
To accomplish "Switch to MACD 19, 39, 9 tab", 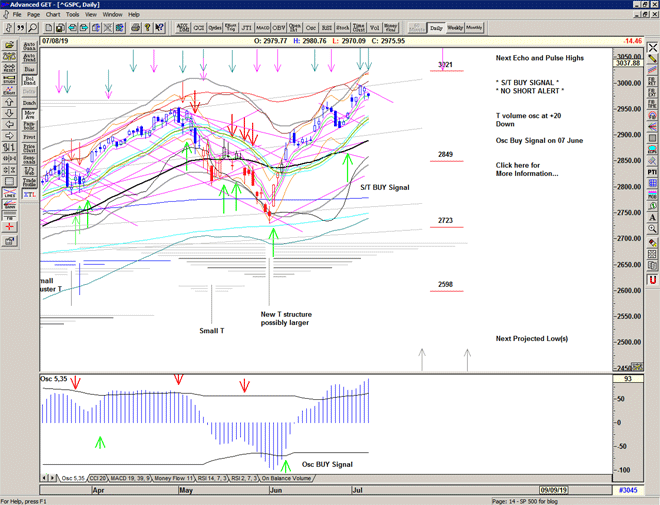I will pos(129,479).
